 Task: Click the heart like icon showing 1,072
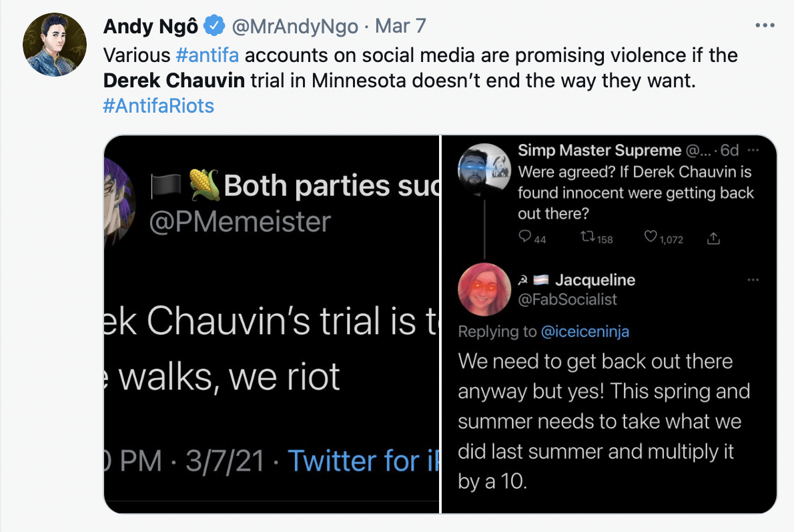pos(651,237)
